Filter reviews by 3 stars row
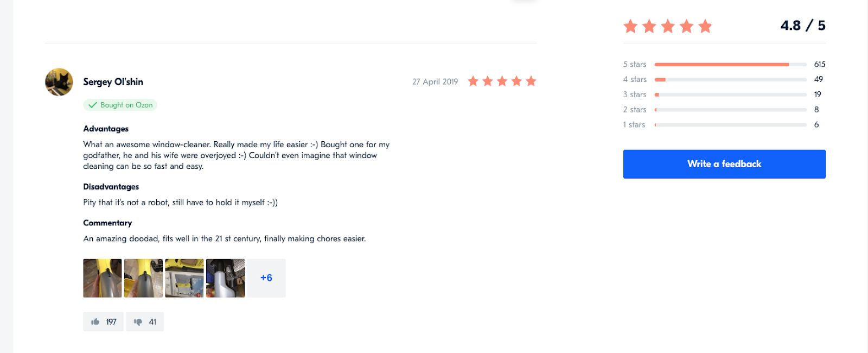The height and width of the screenshot is (353, 868). tap(724, 94)
